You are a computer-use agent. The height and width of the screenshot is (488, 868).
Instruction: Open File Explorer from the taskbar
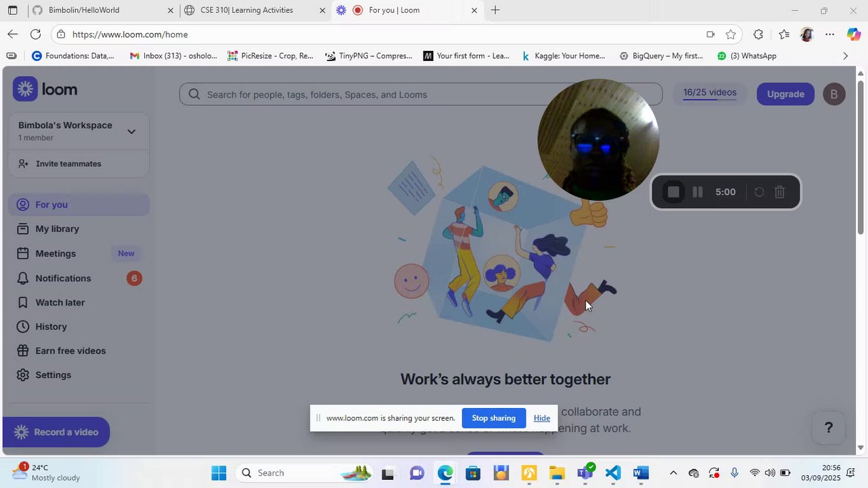pos(556,473)
